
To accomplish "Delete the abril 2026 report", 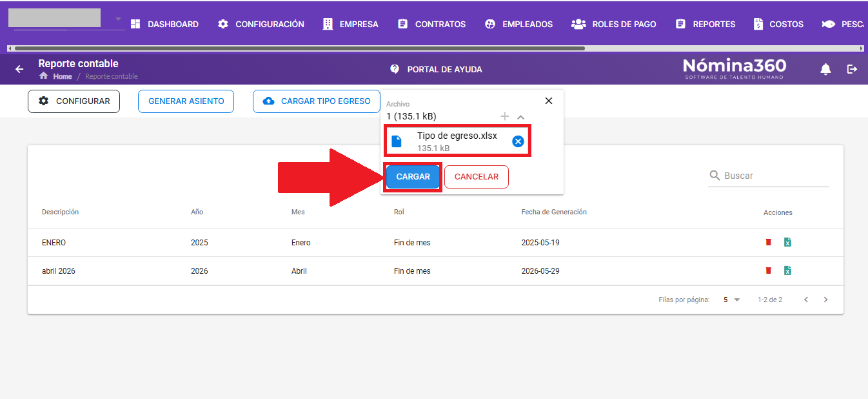I will click(x=768, y=271).
